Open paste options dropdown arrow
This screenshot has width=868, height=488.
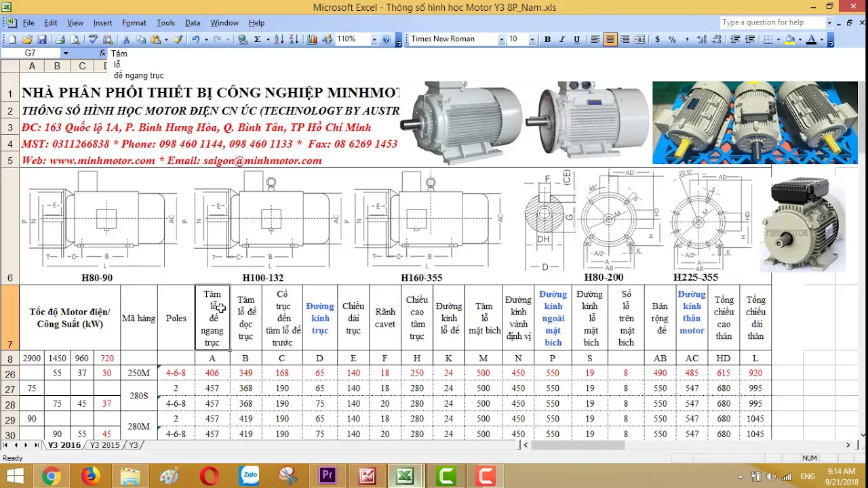[x=166, y=39]
